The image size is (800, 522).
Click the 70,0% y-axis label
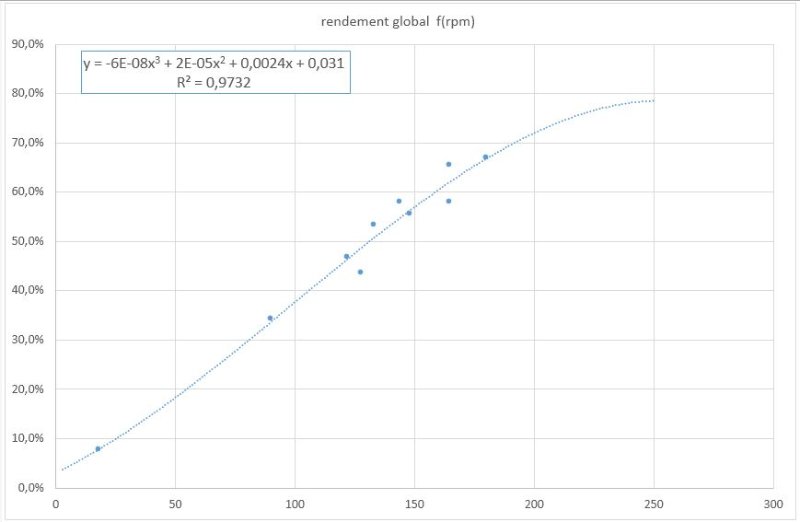tap(25, 143)
